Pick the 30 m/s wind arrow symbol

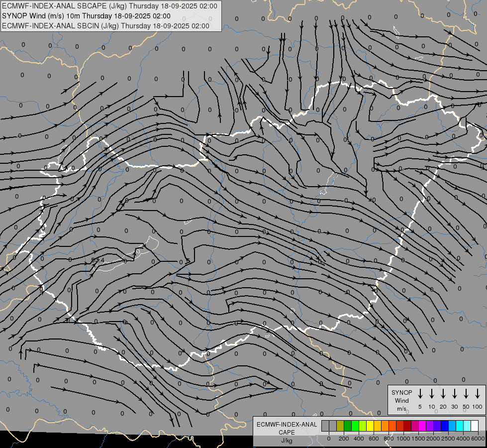pyautogui.click(x=455, y=394)
